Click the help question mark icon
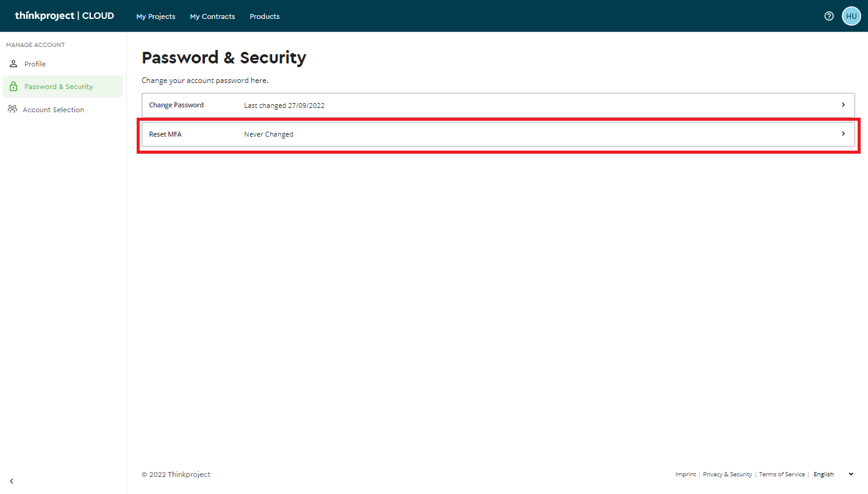The image size is (868, 494). click(828, 16)
